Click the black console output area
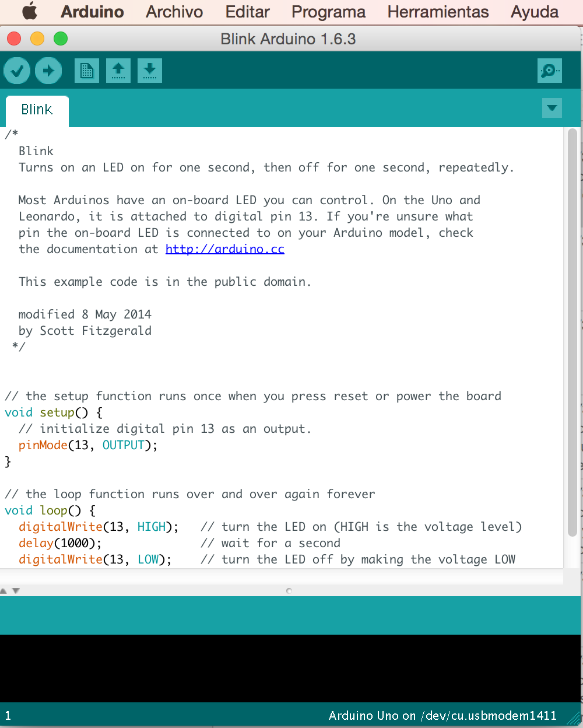Image resolution: width=583 pixels, height=728 pixels. coord(290,668)
